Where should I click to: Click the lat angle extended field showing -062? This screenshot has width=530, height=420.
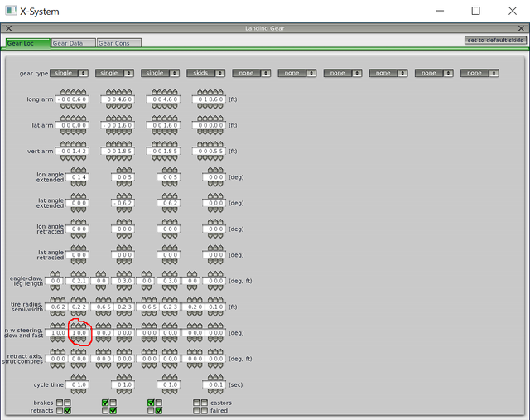pyautogui.click(x=123, y=203)
